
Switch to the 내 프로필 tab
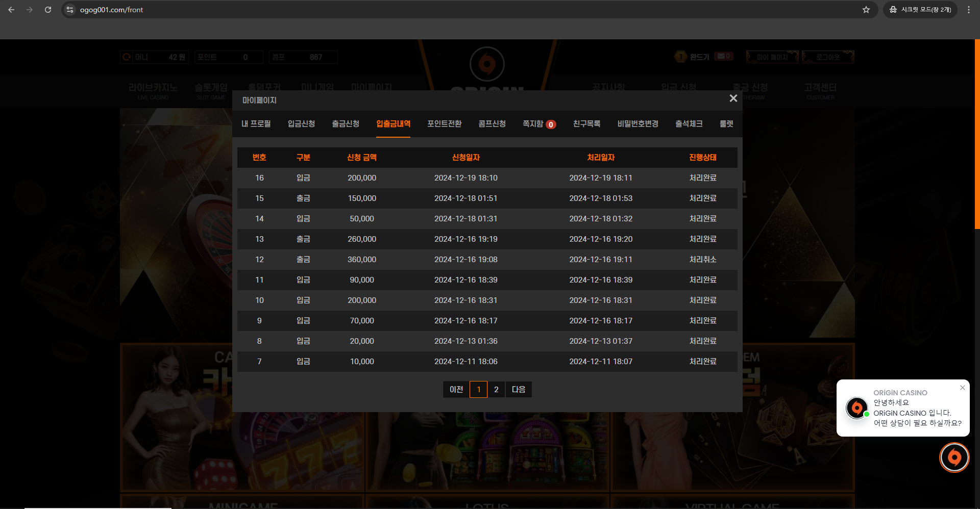click(256, 124)
